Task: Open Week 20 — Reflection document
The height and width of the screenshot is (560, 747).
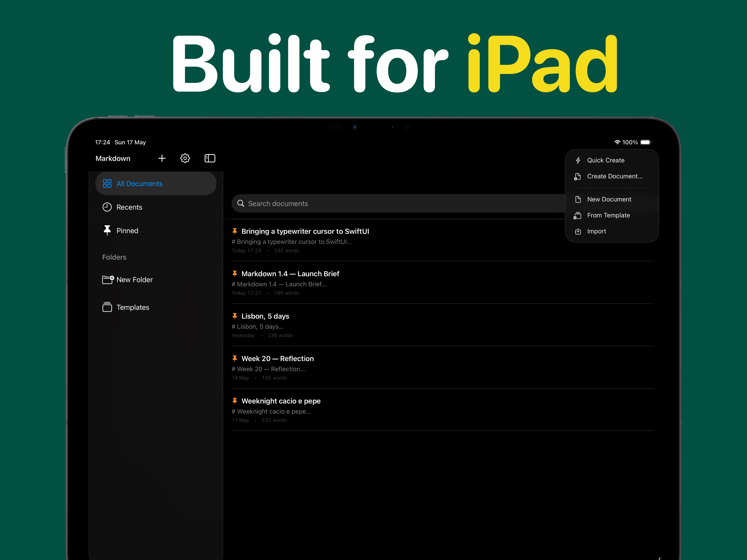Action: pyautogui.click(x=443, y=367)
